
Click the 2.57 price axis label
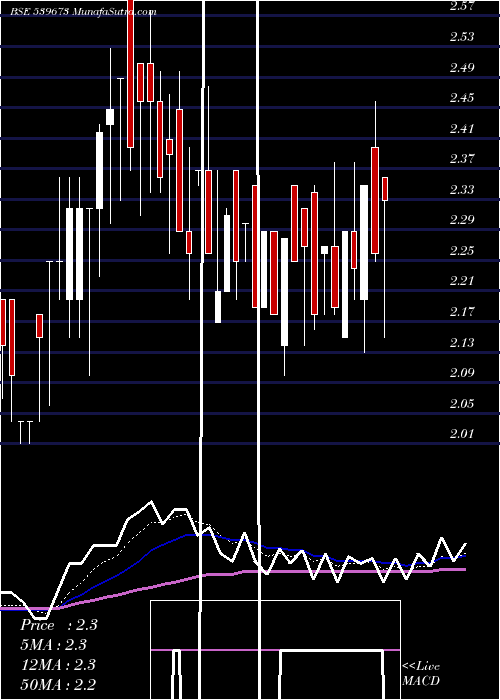[462, 6]
